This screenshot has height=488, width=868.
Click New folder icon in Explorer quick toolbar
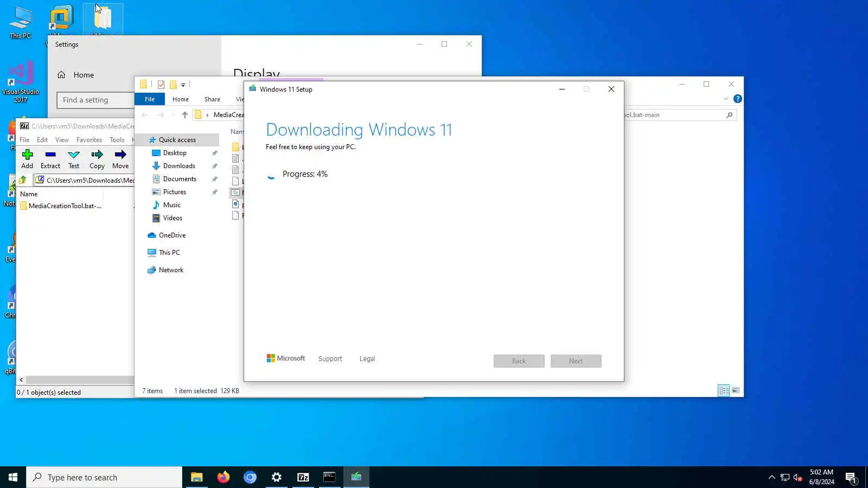[x=173, y=85]
